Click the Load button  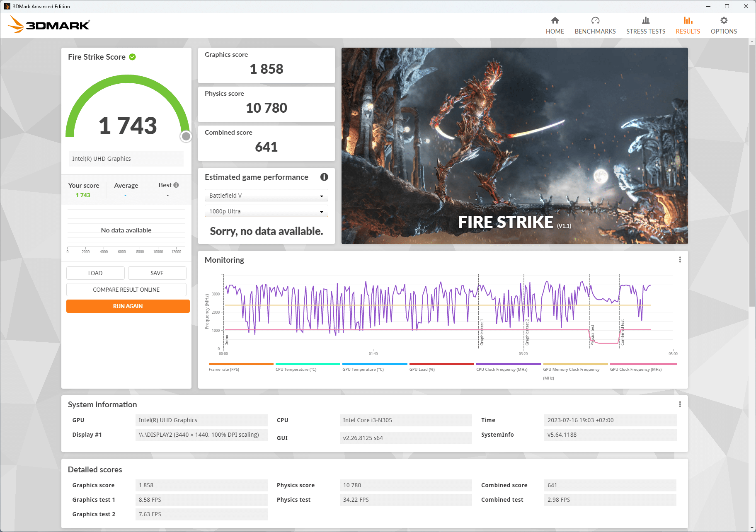click(x=95, y=273)
